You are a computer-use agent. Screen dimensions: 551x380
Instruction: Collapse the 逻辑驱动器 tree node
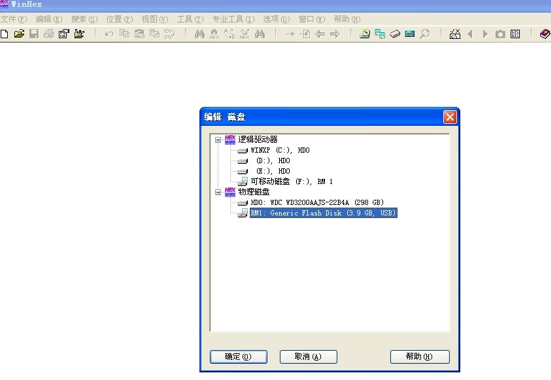coord(218,140)
